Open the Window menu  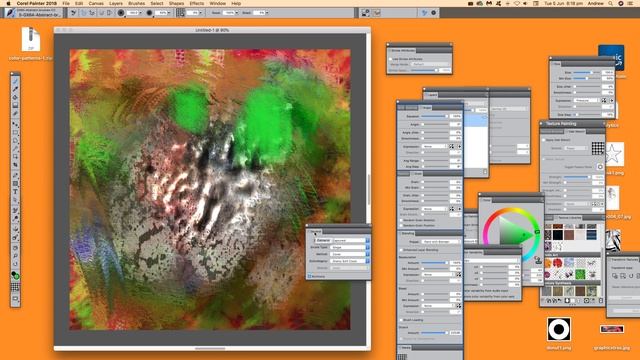(218, 3)
